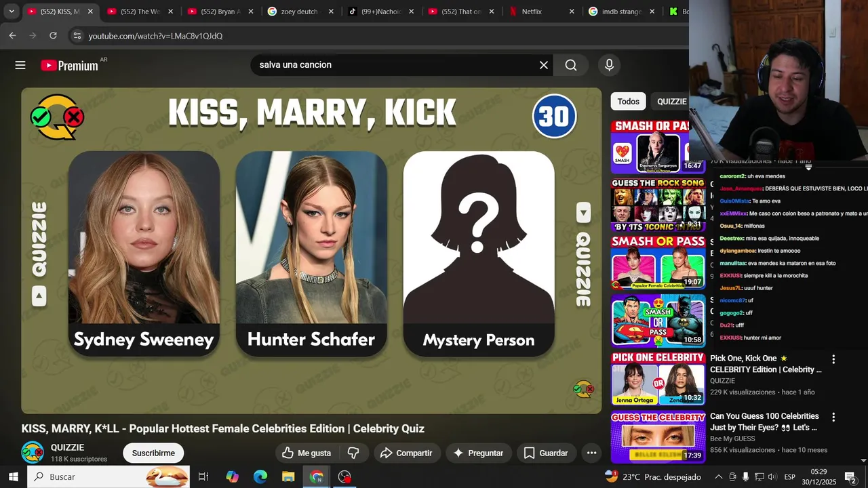Viewport: 868px width, 488px height.
Task: Click the video player showing Kiss, Marry, Kick
Action: [311, 250]
